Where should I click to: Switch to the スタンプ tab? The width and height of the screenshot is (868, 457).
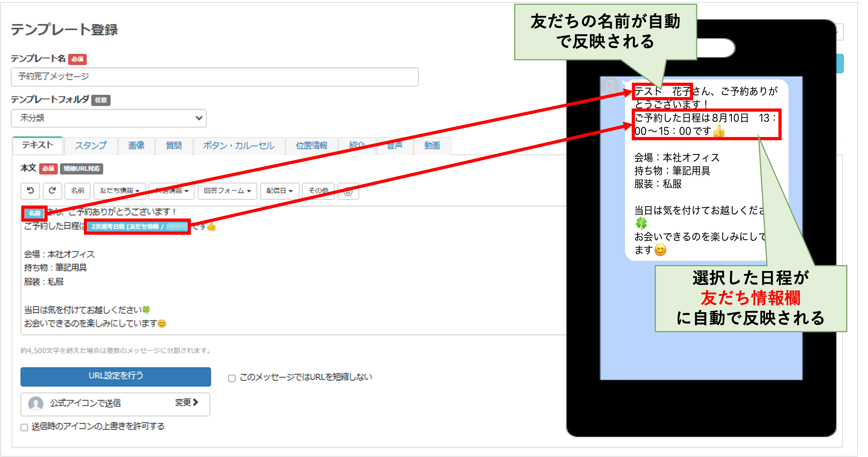point(91,146)
